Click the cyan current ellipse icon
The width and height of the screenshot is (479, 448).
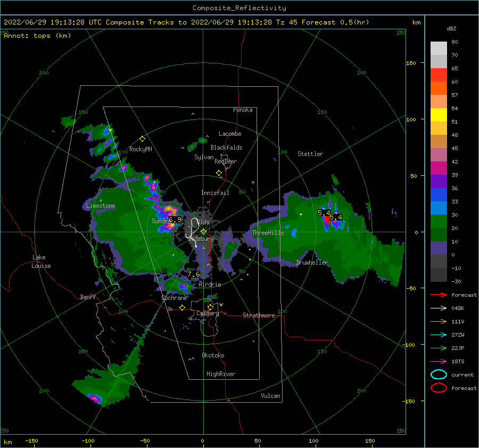[439, 374]
